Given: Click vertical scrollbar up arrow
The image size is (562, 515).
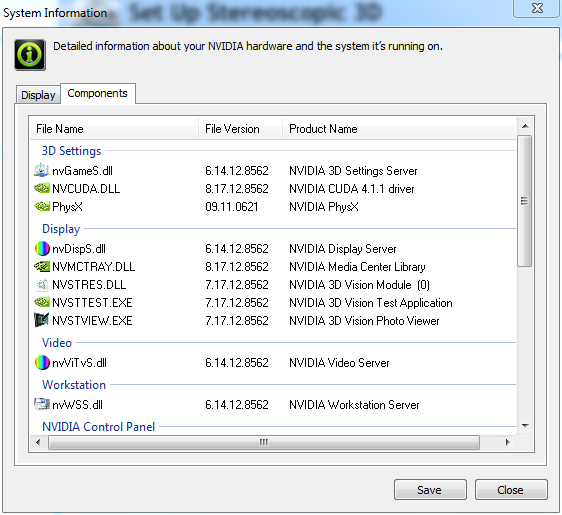Looking at the screenshot, I should click(x=525, y=126).
